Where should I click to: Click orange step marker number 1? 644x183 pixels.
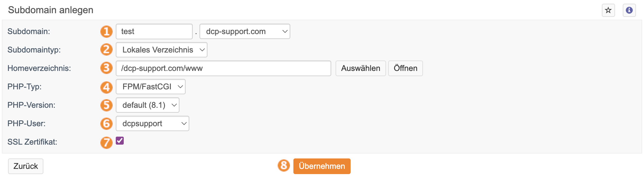click(107, 32)
